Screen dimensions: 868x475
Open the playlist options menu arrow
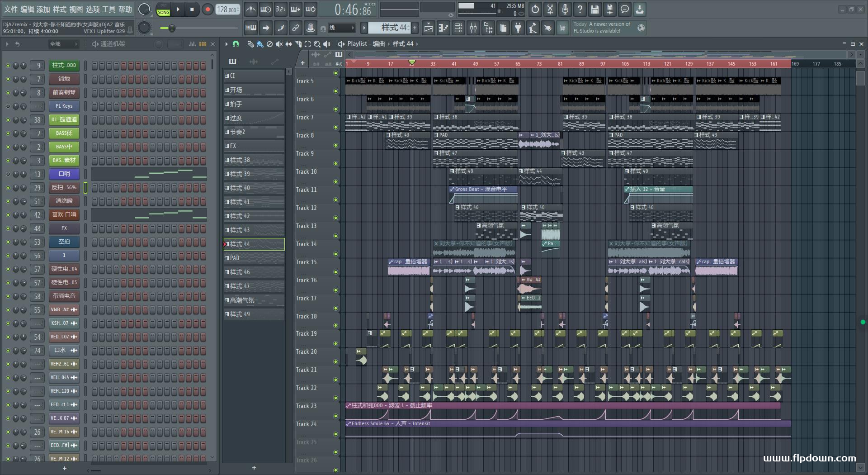point(226,44)
